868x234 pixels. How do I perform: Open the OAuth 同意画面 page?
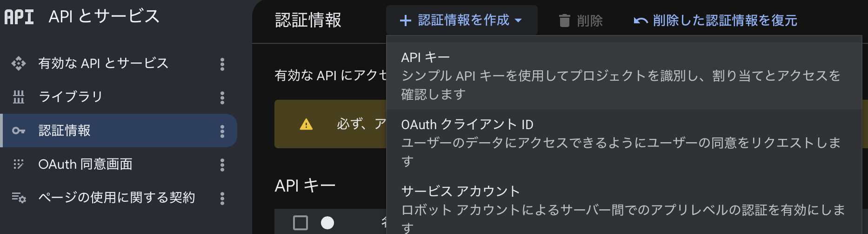tap(120, 164)
